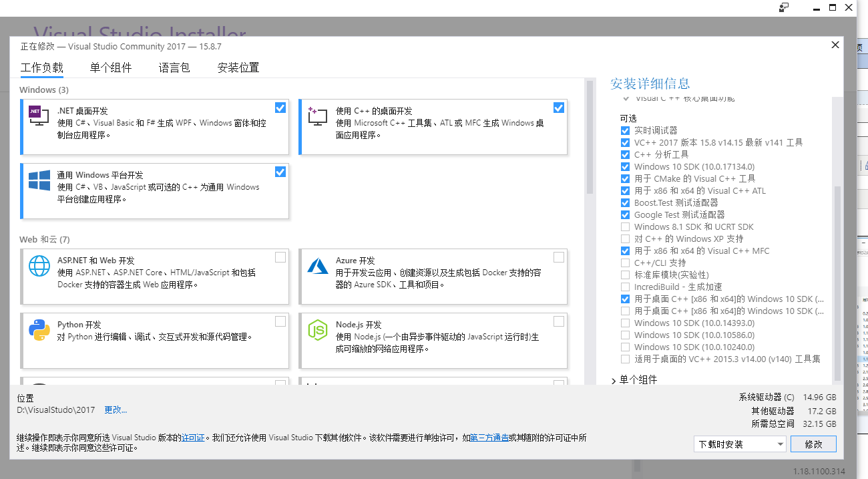Click the D:\VisualStudo\2017 location path

coord(56,410)
